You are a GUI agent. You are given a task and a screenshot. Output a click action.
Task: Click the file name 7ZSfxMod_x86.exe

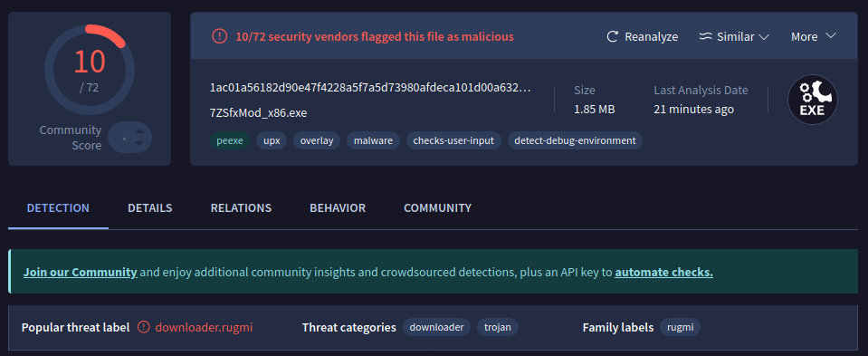(259, 113)
